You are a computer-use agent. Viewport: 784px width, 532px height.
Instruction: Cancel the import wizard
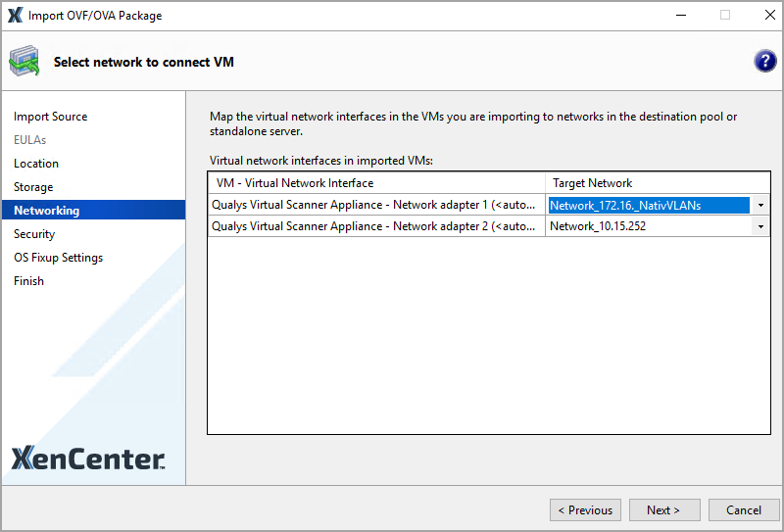[743, 509]
